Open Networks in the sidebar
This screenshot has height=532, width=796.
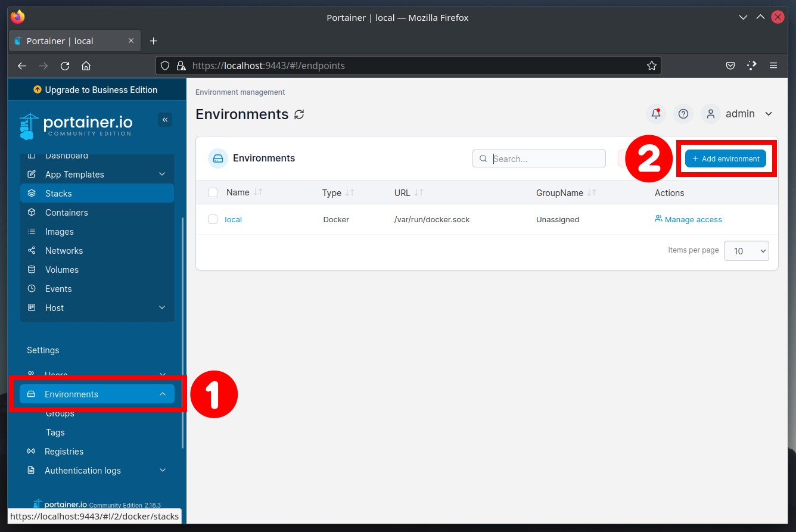point(97,251)
